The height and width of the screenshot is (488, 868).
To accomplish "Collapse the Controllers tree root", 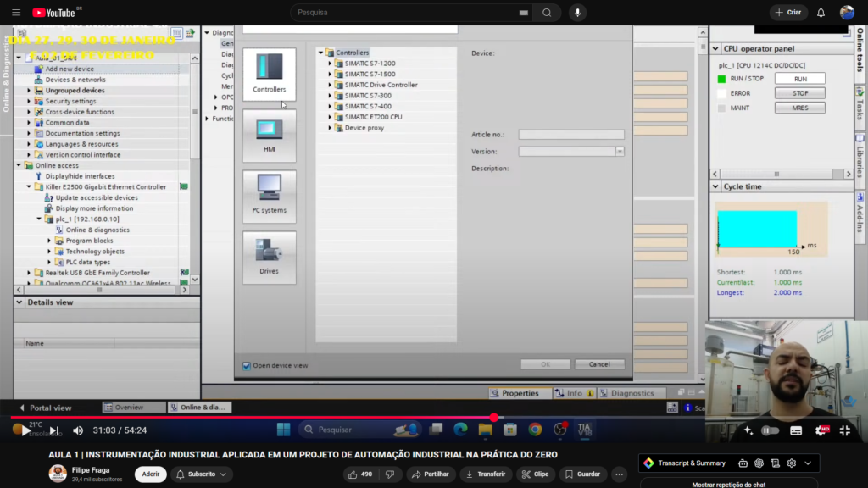I will click(320, 53).
